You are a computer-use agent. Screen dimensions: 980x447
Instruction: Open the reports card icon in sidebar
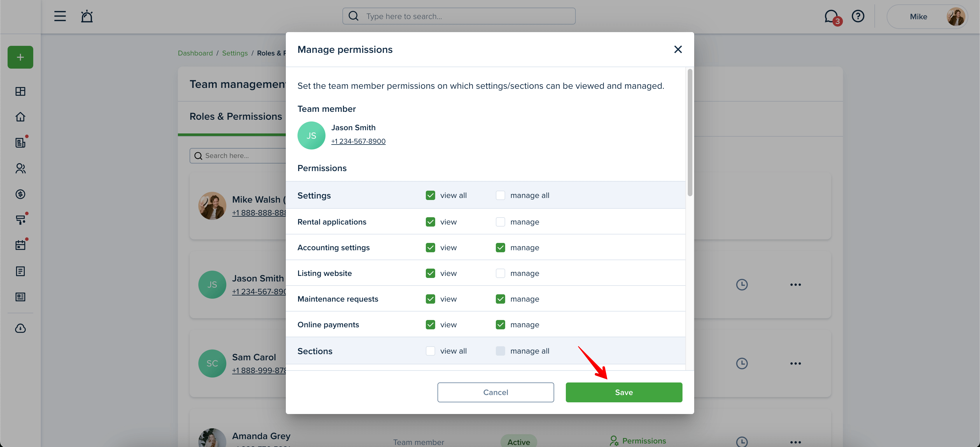20,297
